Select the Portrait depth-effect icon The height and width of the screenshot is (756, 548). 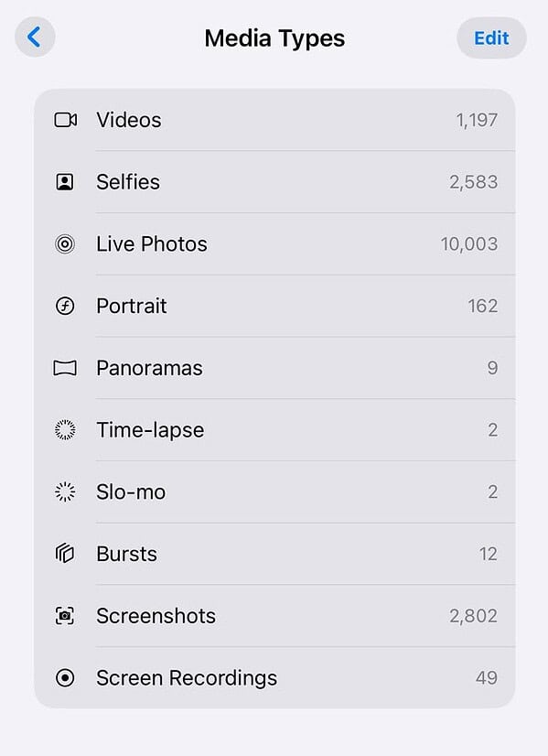[x=63, y=306]
